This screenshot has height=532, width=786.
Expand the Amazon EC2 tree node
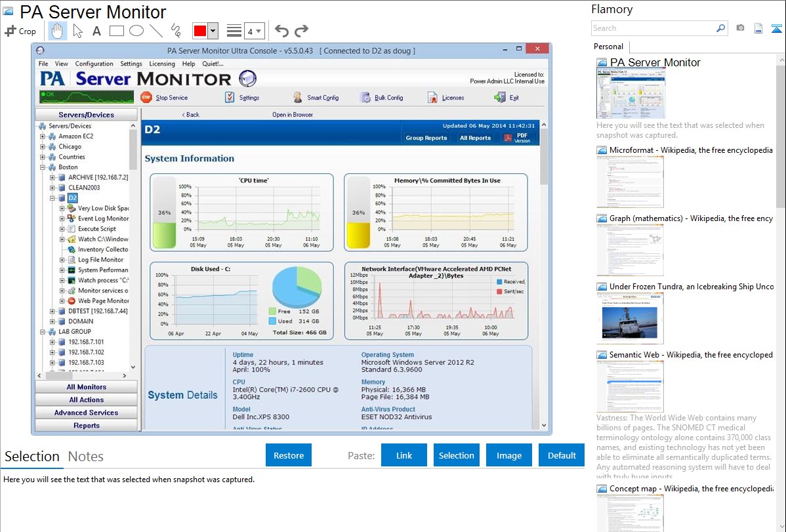43,136
